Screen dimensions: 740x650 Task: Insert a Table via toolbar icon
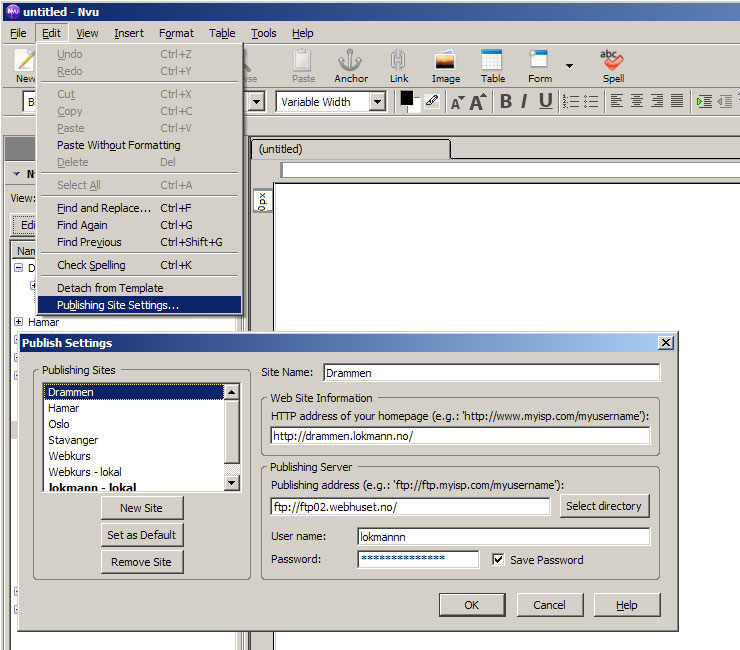pyautogui.click(x=492, y=65)
